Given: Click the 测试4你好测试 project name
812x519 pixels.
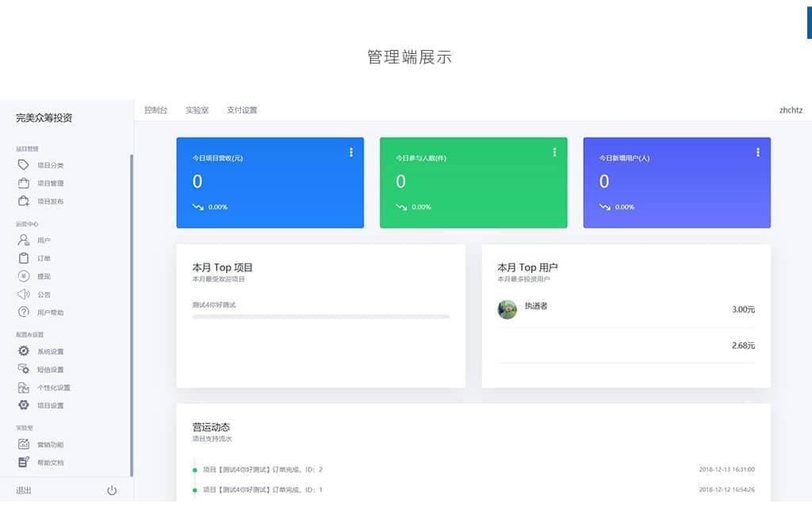Looking at the screenshot, I should point(214,305).
